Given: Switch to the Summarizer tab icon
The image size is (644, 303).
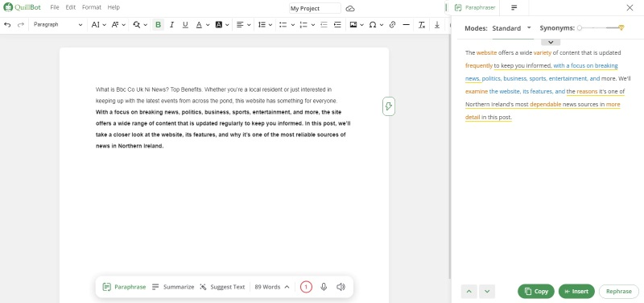Looking at the screenshot, I should (x=514, y=7).
